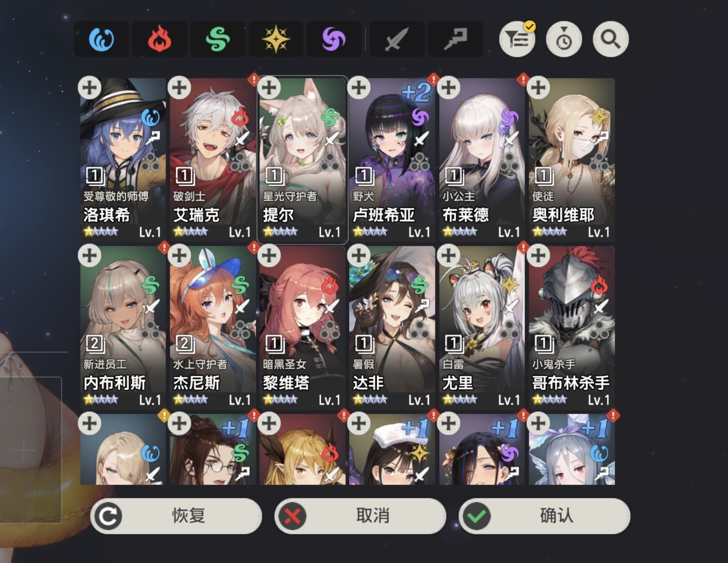This screenshot has width=728, height=563.
Task: Choose the 卢班希亚 character card
Action: coord(392,160)
